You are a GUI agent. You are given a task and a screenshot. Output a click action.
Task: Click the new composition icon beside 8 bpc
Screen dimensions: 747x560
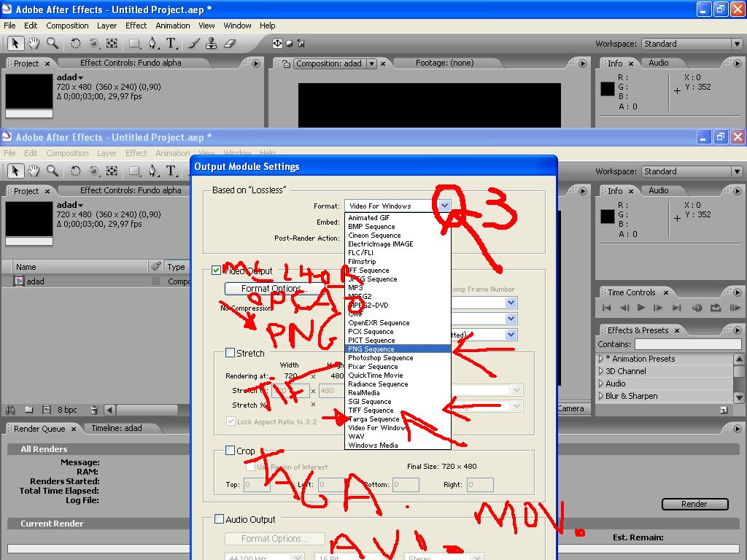click(x=47, y=410)
